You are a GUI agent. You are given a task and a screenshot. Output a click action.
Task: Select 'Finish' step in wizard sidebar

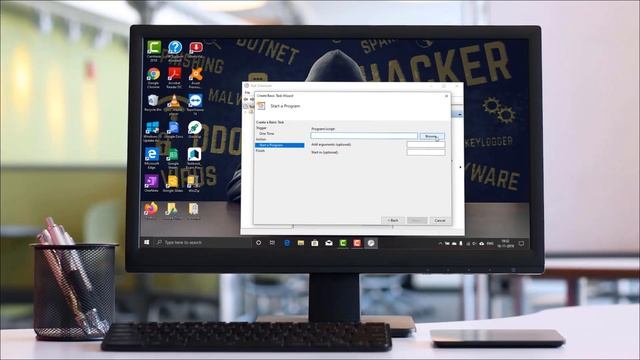pos(260,151)
